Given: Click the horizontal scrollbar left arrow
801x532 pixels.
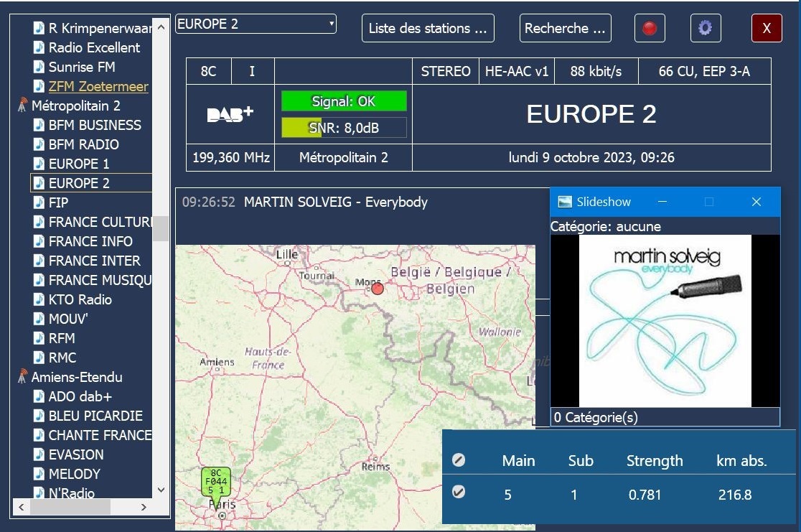Looking at the screenshot, I should click(x=21, y=507).
